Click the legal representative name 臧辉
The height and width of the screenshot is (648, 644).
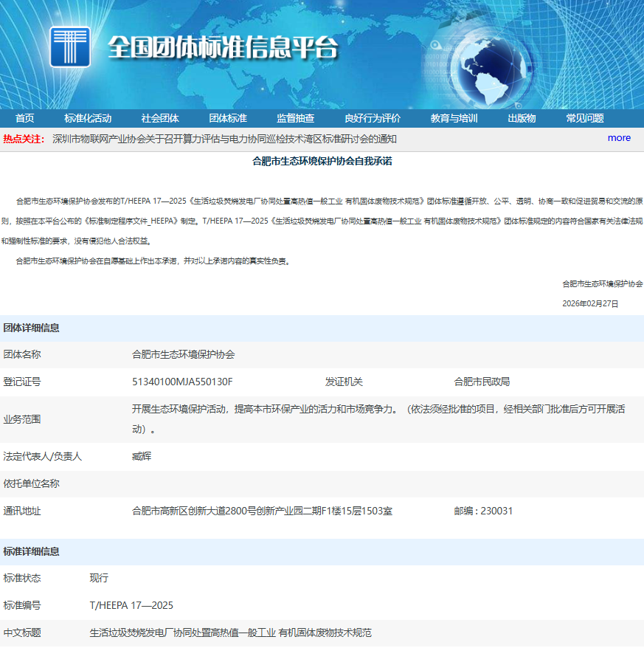142,456
